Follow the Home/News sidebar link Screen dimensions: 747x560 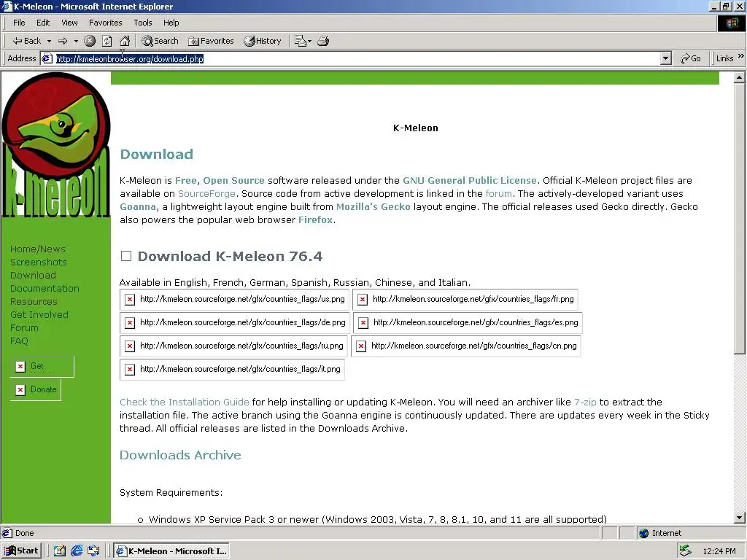[38, 249]
